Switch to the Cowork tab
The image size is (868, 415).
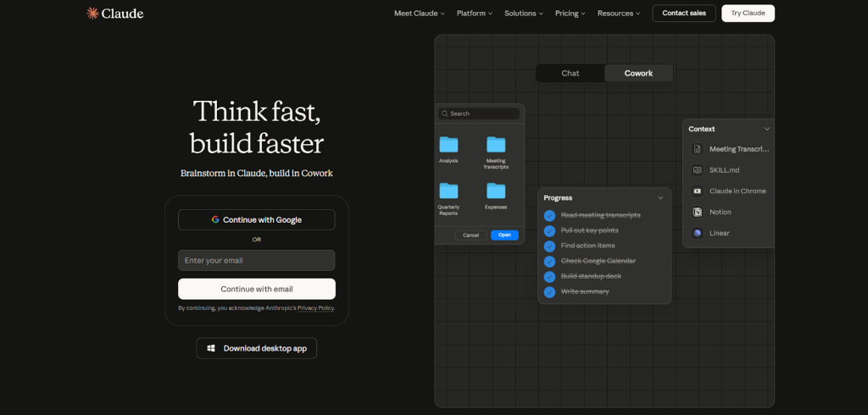(x=638, y=74)
